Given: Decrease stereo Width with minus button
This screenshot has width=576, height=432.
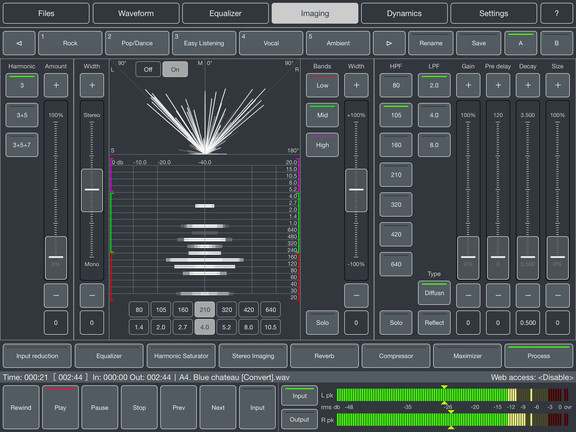Looking at the screenshot, I should pyautogui.click(x=92, y=295).
